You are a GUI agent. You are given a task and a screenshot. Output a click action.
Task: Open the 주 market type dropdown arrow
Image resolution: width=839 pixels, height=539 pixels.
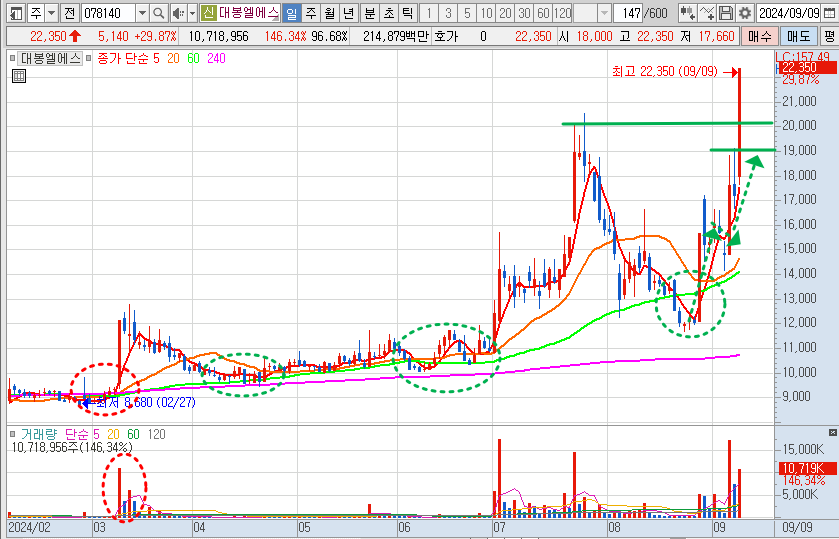(51, 13)
